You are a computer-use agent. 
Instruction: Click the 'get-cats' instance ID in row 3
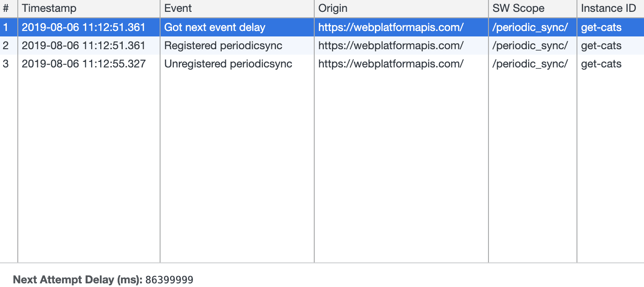(x=600, y=64)
